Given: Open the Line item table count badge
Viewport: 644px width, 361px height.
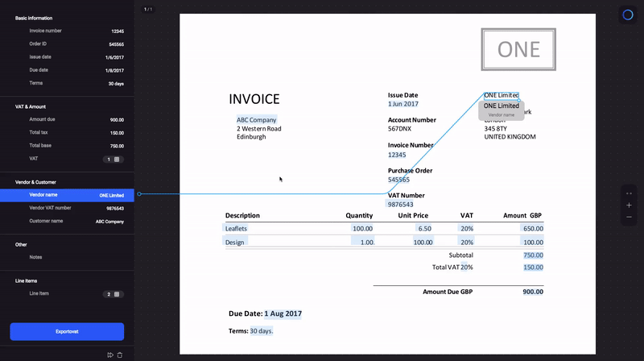Looking at the screenshot, I should tap(113, 295).
